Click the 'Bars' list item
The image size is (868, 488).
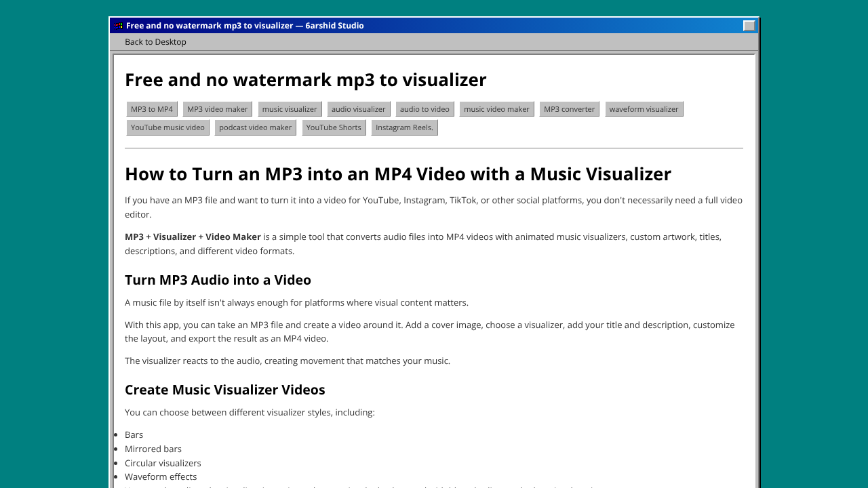coord(134,434)
